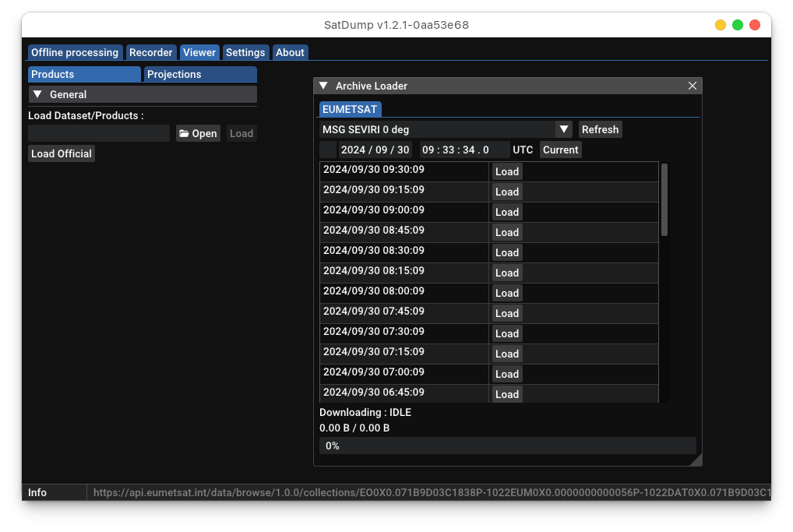The height and width of the screenshot is (532, 793).
Task: Click the green maximize window button
Action: point(738,25)
